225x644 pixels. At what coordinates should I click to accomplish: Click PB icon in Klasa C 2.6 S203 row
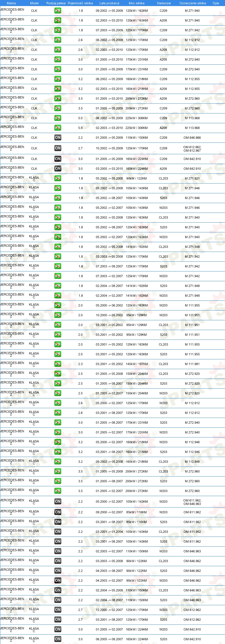tap(58, 413)
